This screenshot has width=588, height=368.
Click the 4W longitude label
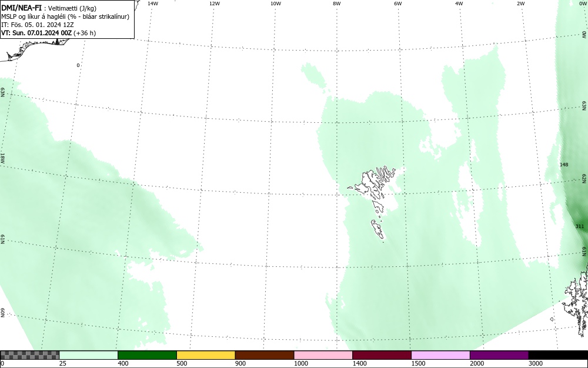(x=459, y=4)
